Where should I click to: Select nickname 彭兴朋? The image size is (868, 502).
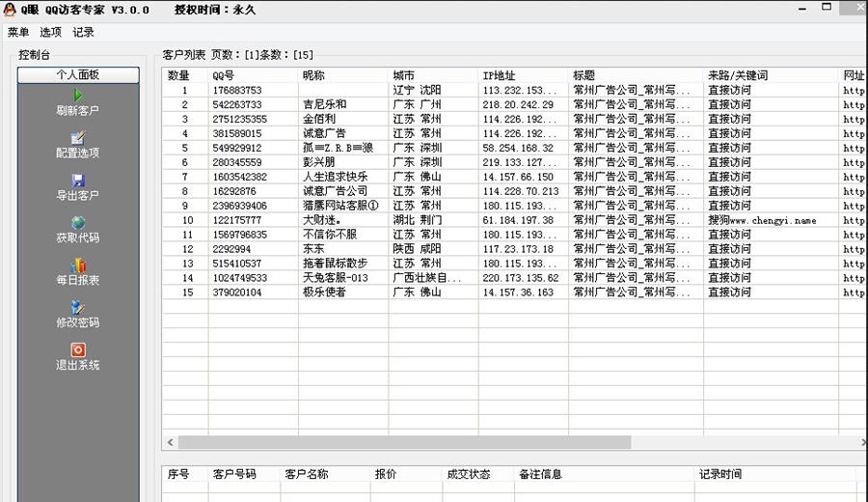coord(319,162)
